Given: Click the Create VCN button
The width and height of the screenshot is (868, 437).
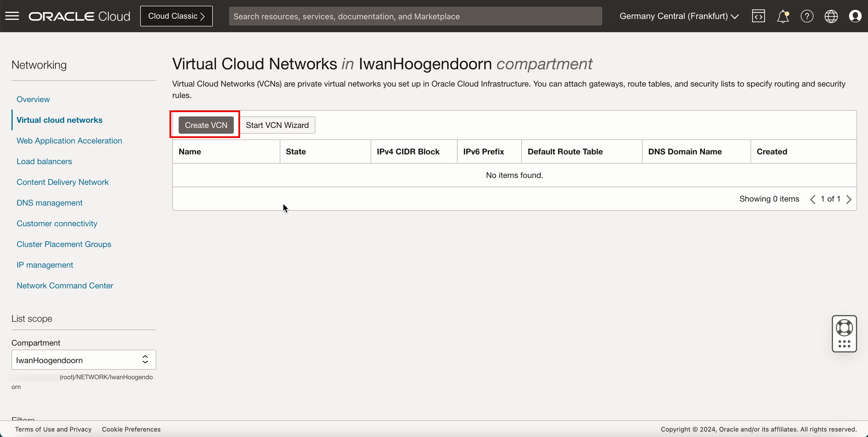Looking at the screenshot, I should pos(206,125).
